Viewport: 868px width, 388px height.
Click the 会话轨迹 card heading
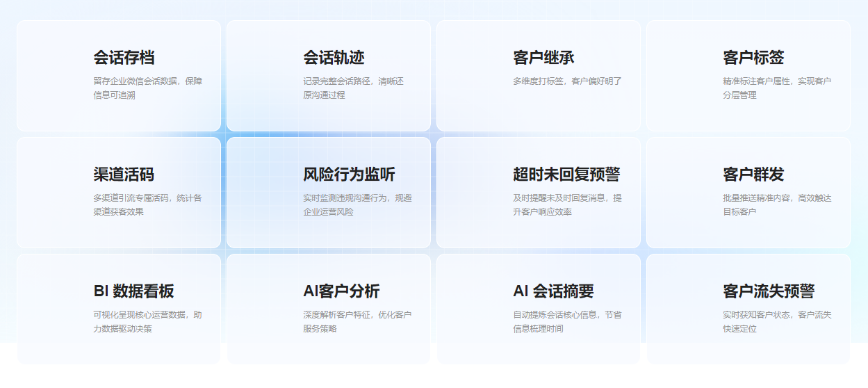(334, 58)
